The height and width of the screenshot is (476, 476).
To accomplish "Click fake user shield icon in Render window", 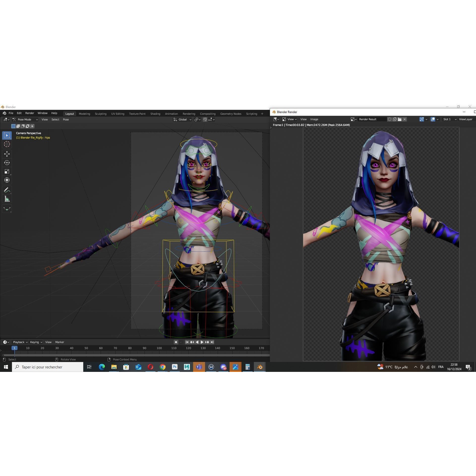I will [x=390, y=119].
